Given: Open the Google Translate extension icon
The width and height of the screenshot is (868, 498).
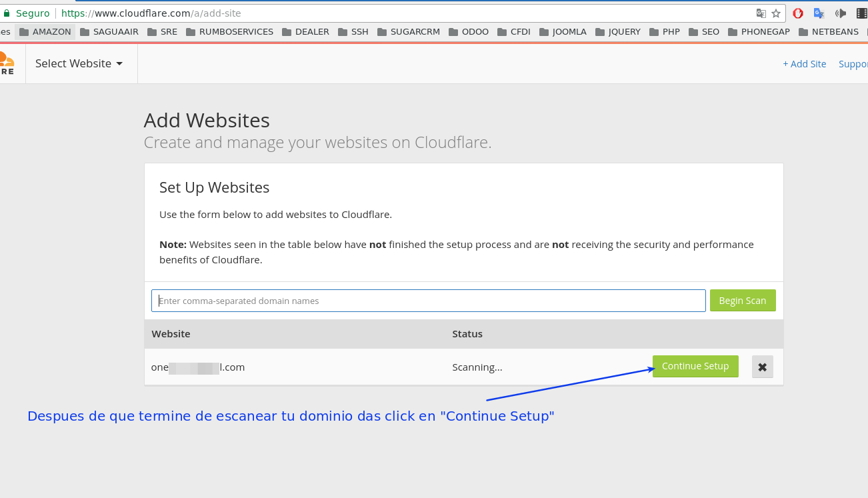Looking at the screenshot, I should (819, 13).
